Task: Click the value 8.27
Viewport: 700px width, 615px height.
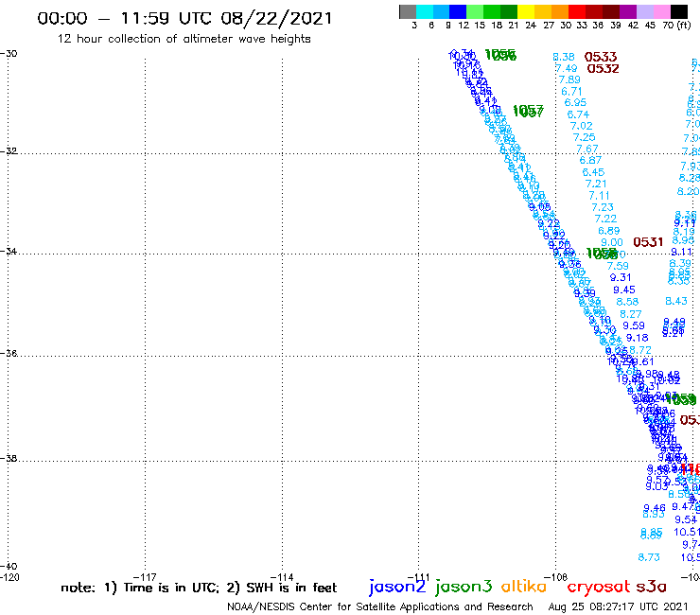Action: [x=631, y=314]
